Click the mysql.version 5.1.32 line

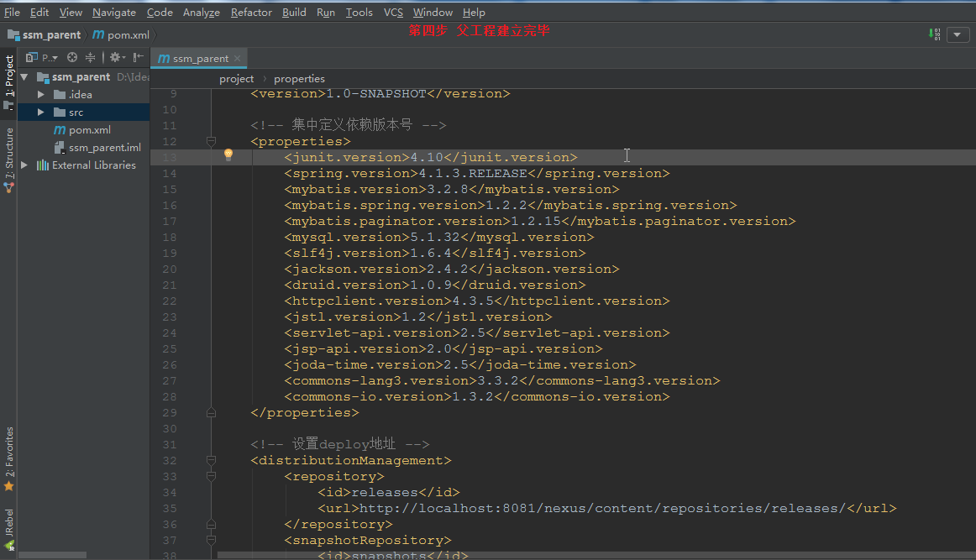click(x=439, y=237)
